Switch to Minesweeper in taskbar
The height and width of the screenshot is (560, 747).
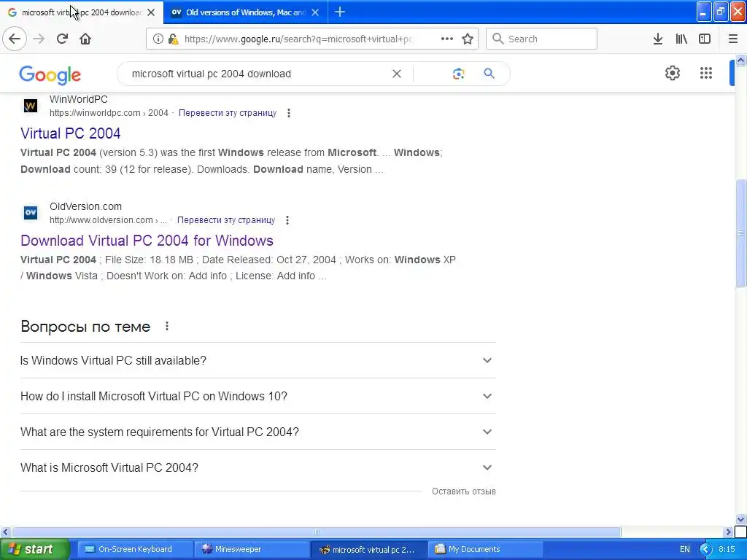tap(252, 549)
